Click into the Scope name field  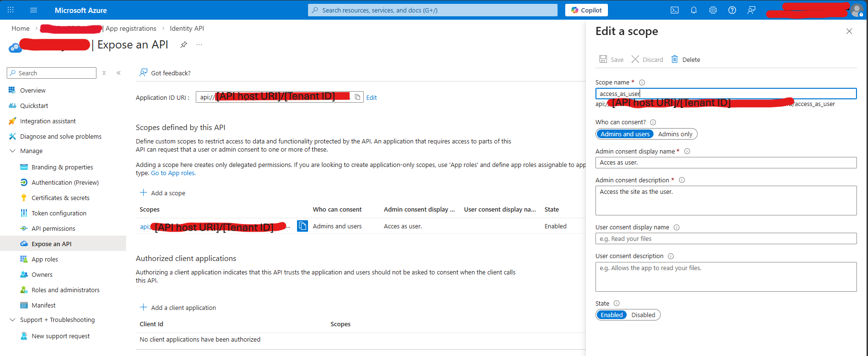tap(726, 94)
